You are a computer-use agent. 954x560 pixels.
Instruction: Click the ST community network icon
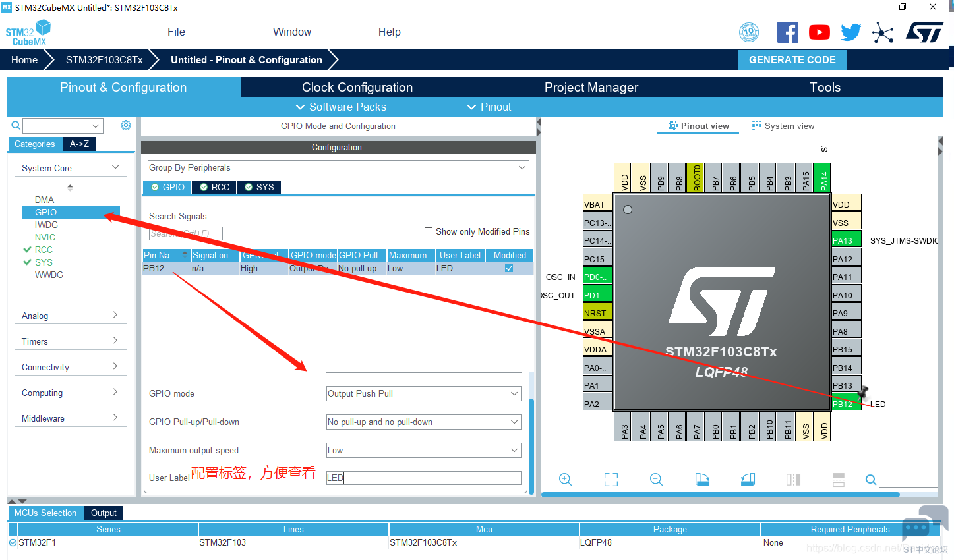pyautogui.click(x=883, y=32)
